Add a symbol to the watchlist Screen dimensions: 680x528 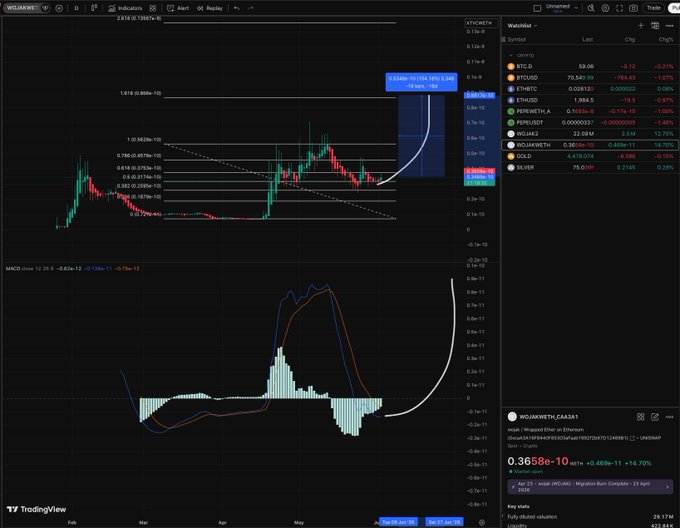(641, 26)
